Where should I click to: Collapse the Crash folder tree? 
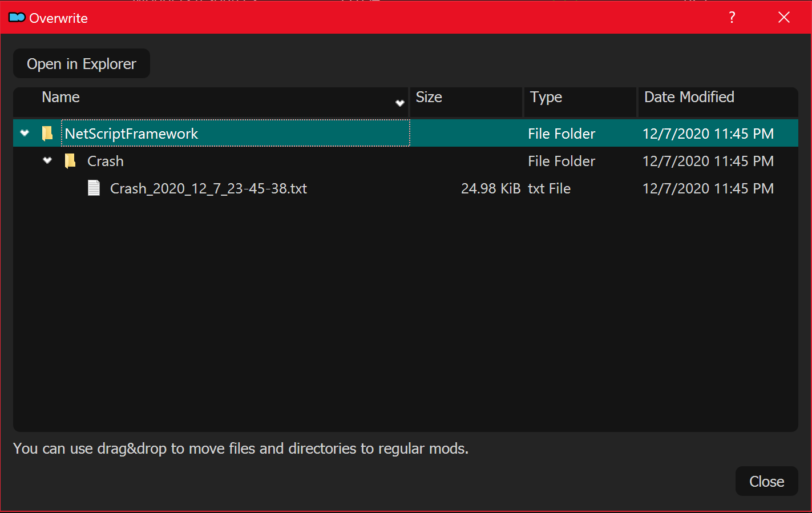(47, 160)
